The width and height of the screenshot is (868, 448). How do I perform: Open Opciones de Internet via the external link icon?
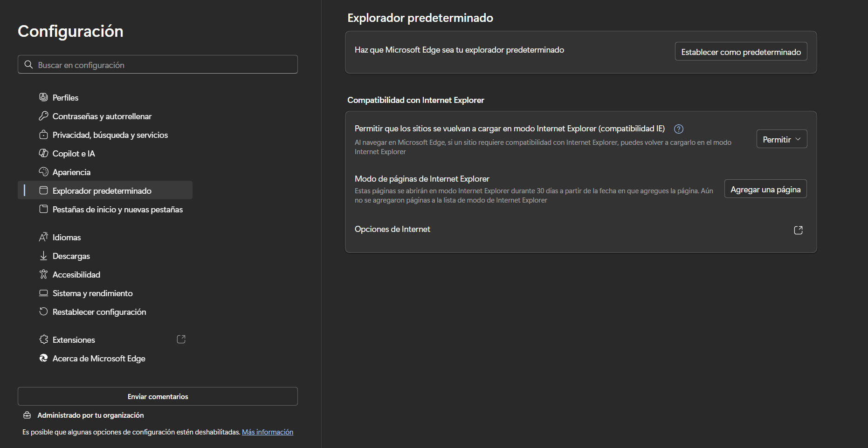[798, 230]
